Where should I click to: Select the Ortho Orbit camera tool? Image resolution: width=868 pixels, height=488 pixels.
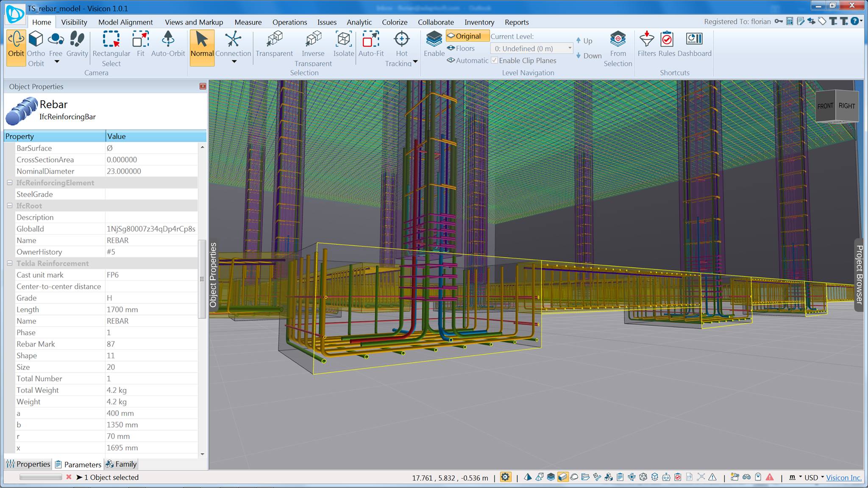36,49
